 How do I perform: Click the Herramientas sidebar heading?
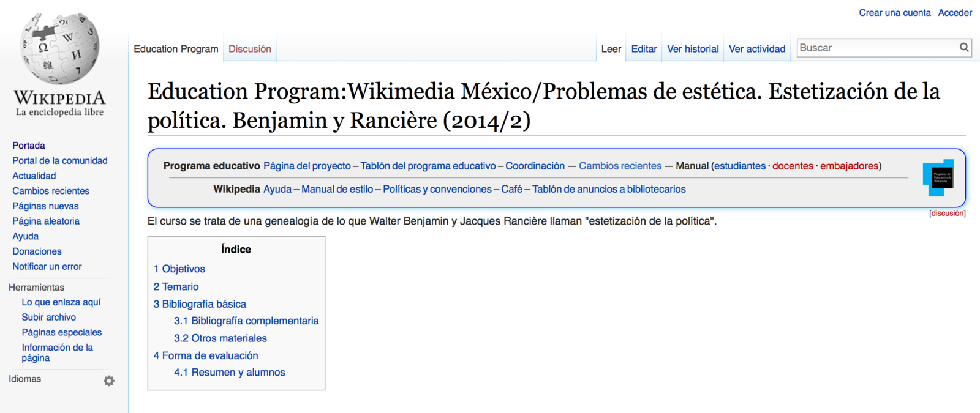[36, 287]
